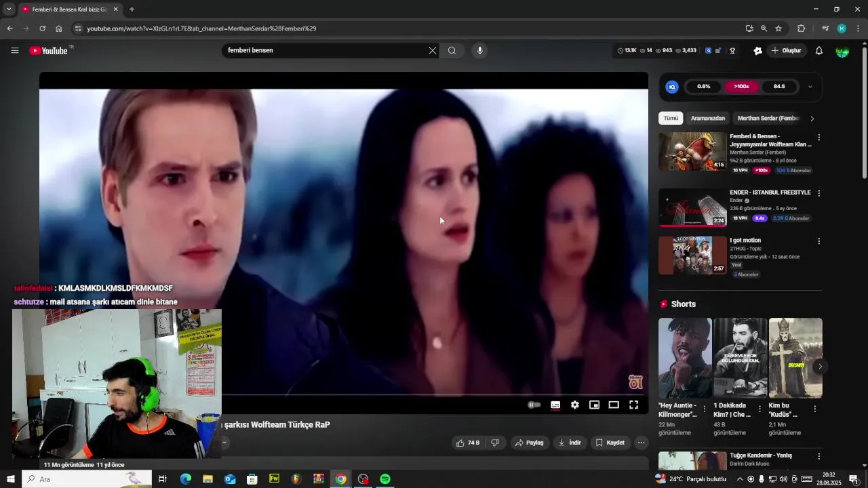Click the vidIQ logo in the stats panel

click(x=672, y=87)
